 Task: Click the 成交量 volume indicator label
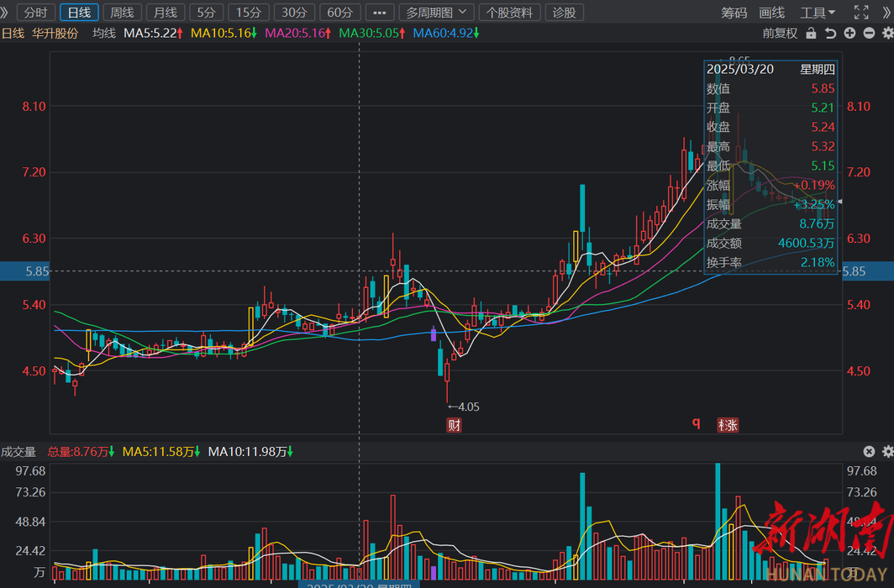click(18, 452)
